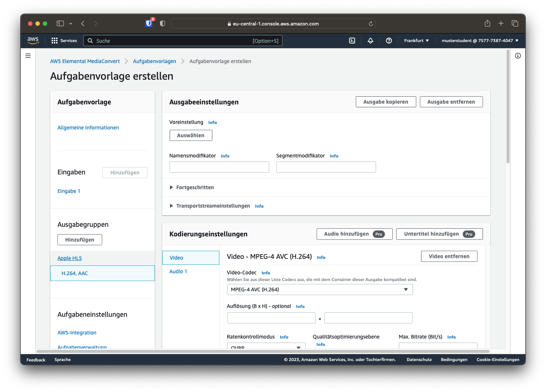Click Info next to Transportstreameinstellungen
This screenshot has height=392, width=546.
[x=259, y=206]
